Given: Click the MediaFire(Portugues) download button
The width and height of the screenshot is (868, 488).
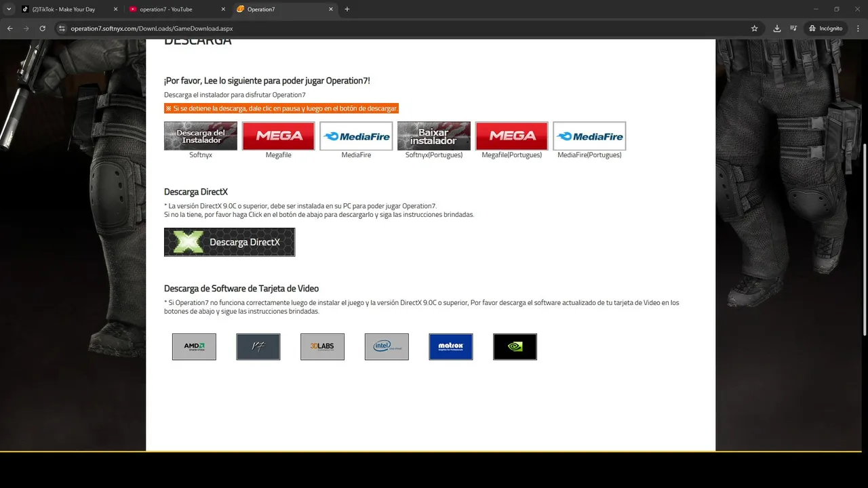Looking at the screenshot, I should [589, 136].
